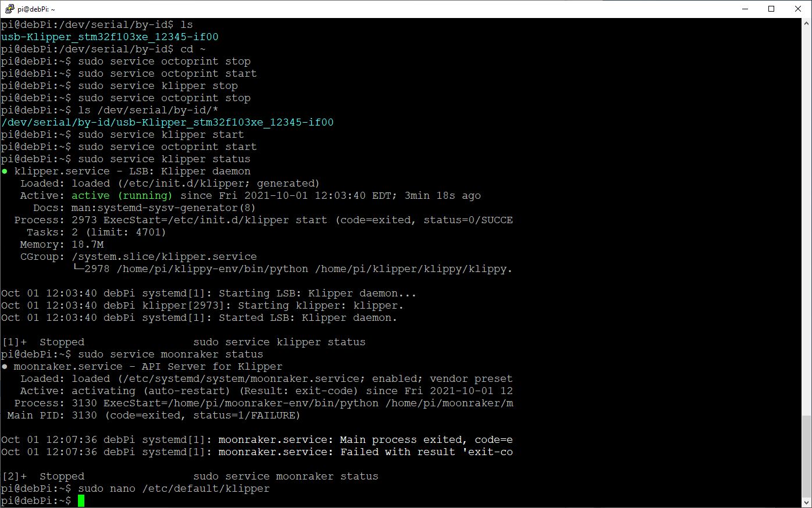
Task: Click the green klipper.service status dot
Action: (6, 171)
